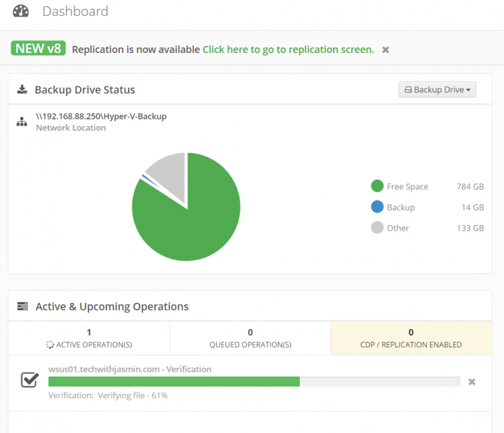Toggle the blue Backup legend indicator

point(376,207)
